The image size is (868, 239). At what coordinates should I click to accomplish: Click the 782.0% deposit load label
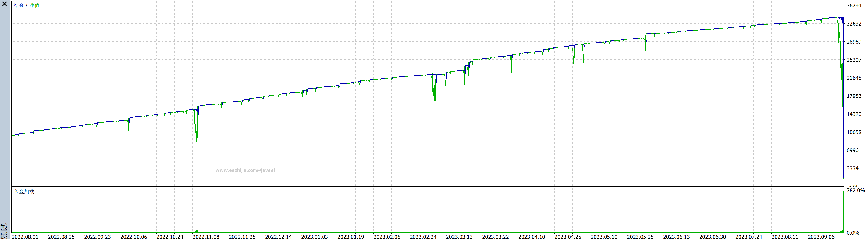[856, 190]
